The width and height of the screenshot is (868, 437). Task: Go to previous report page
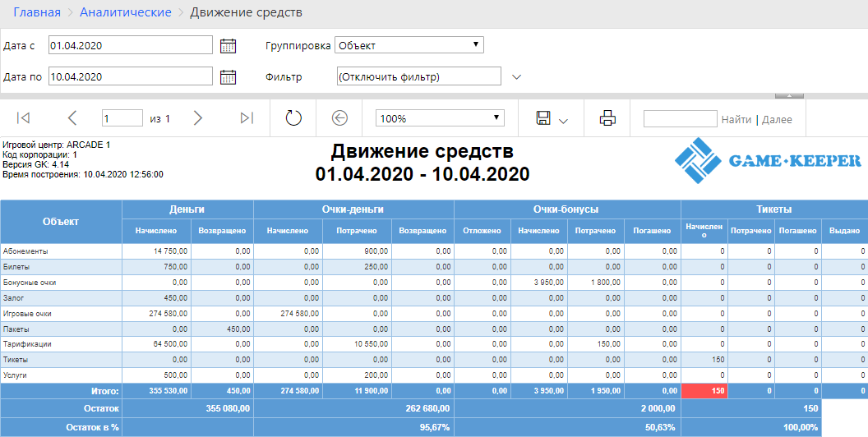(x=72, y=117)
